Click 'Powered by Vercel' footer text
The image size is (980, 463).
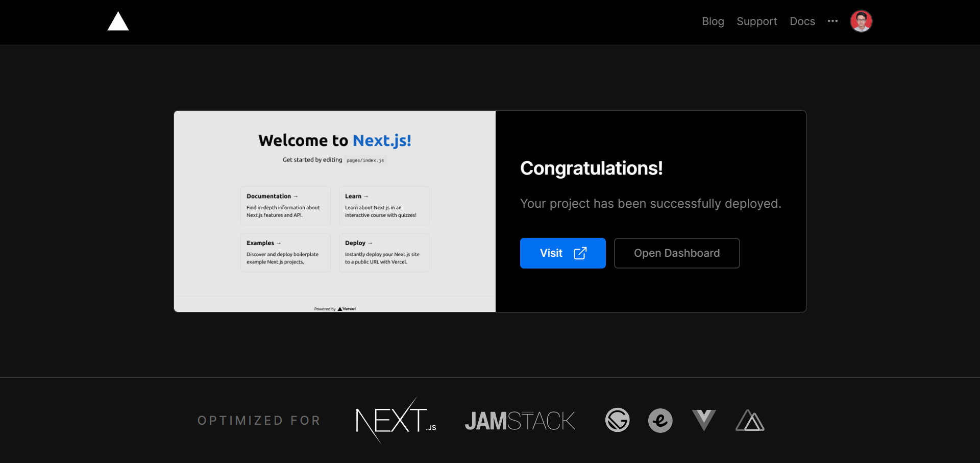(335, 309)
